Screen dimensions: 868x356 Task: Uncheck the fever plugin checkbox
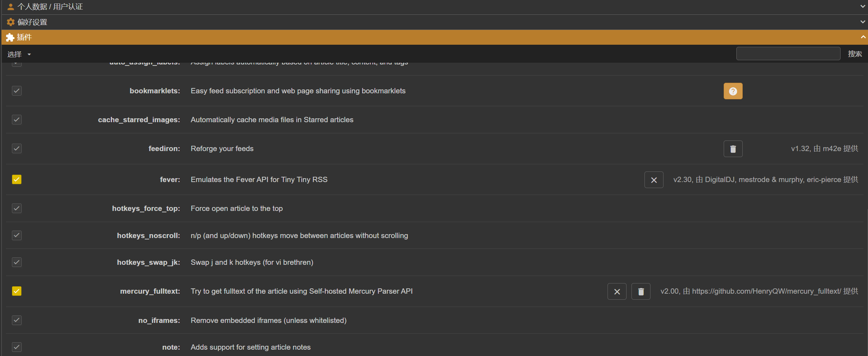click(17, 180)
